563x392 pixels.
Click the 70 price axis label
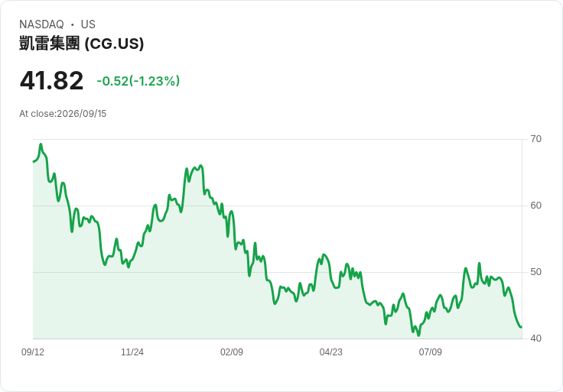[x=535, y=139]
